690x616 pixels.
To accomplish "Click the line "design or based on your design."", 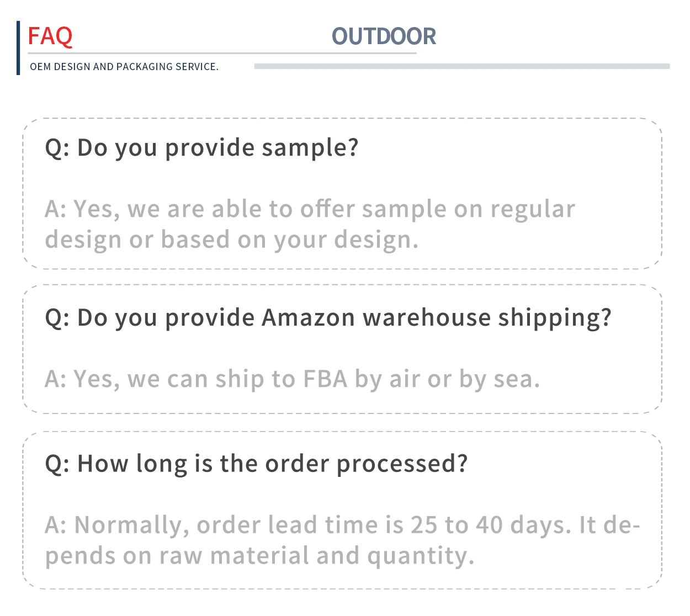I will click(x=232, y=240).
